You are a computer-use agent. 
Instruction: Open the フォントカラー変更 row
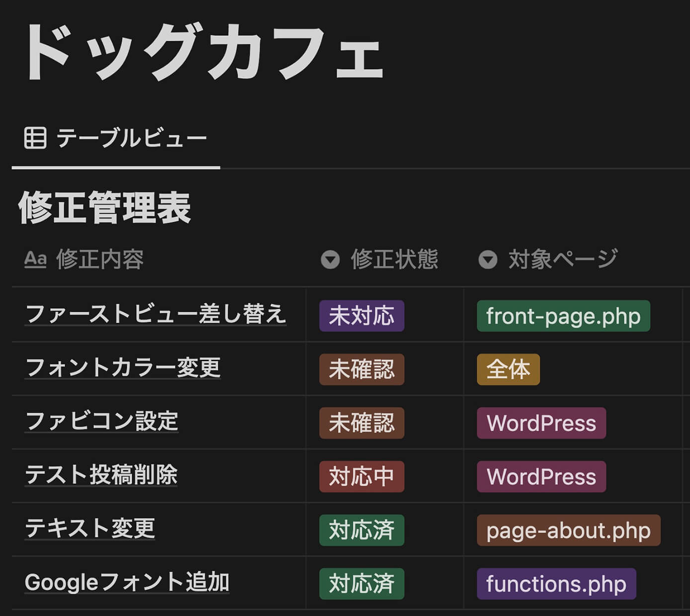click(123, 368)
